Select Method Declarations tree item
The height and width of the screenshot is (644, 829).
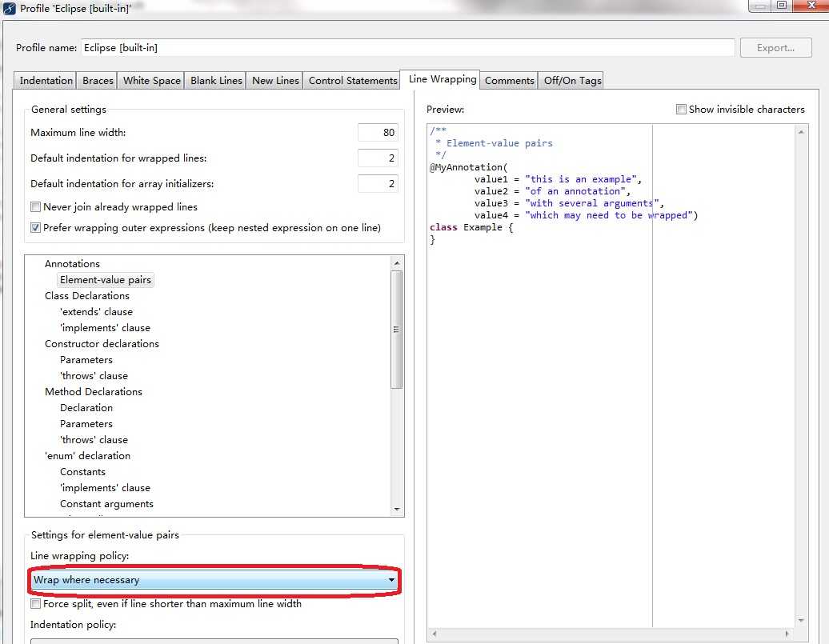tap(93, 392)
